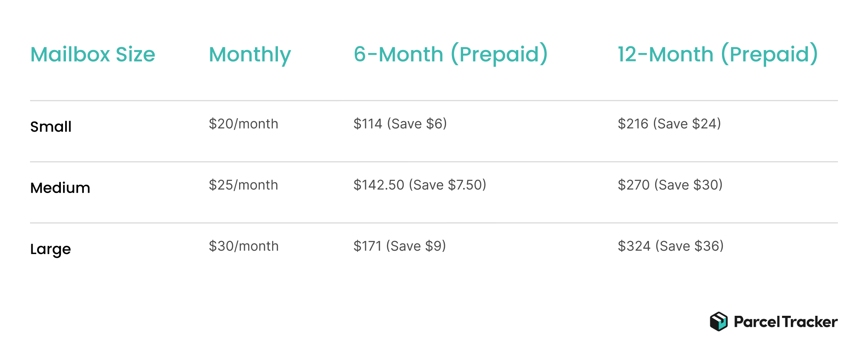Choose the $114 (Save $6) option

[400, 124]
